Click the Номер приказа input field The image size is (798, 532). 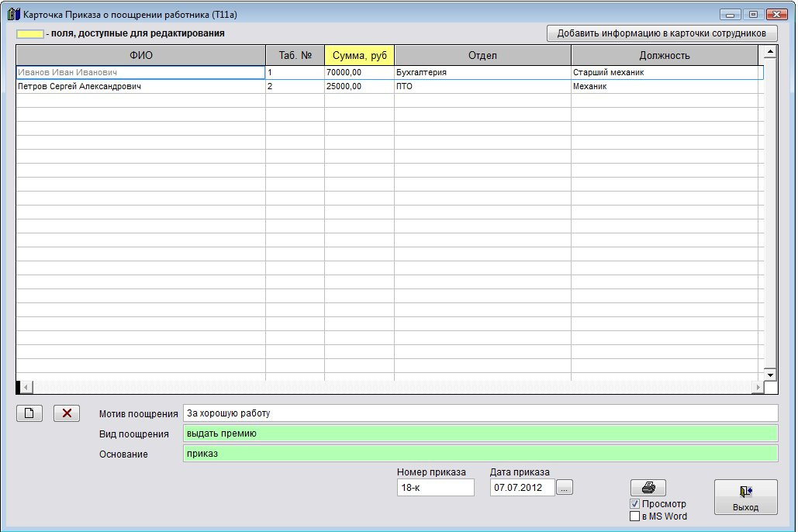pos(434,488)
